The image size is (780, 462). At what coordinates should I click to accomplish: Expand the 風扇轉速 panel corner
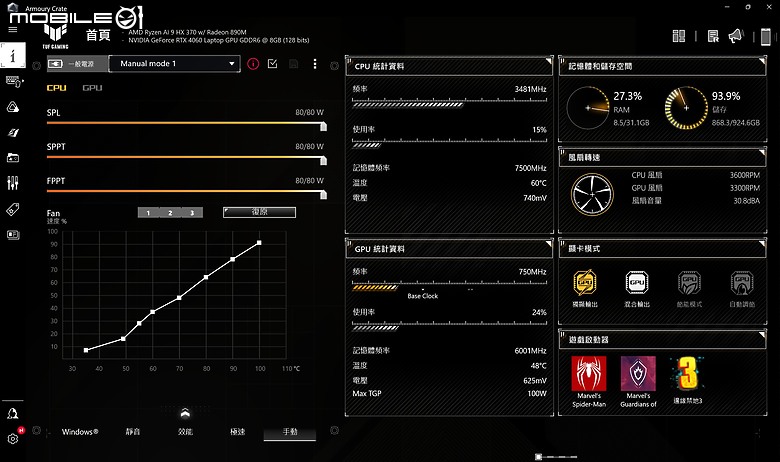point(762,152)
